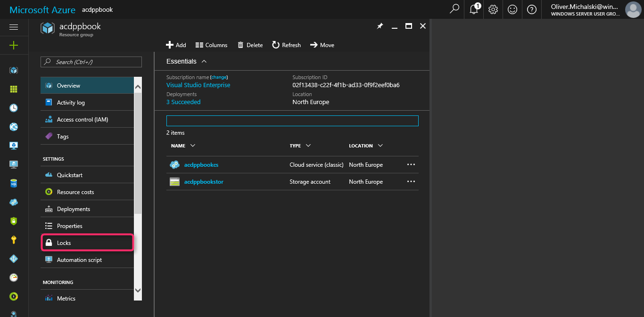Viewport: 644px width, 317px height.
Task: Open the Settings gear in top bar
Action: coord(493,9)
